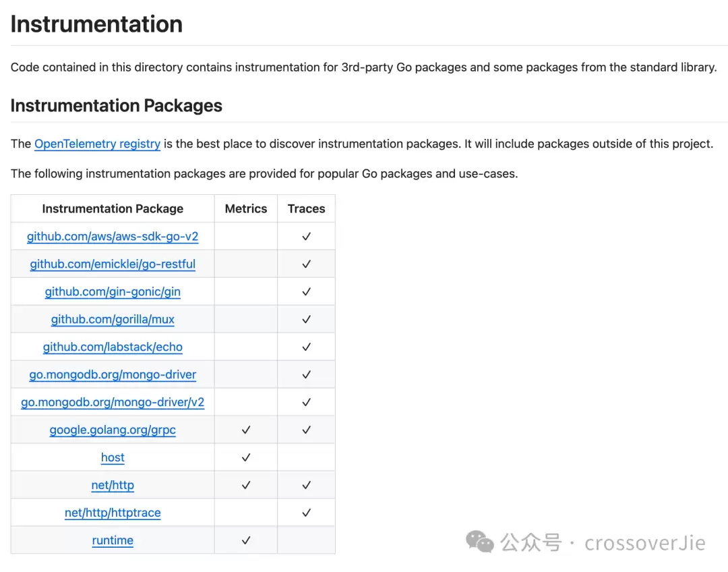Follow the runtime package link
728x572 pixels.
113,541
